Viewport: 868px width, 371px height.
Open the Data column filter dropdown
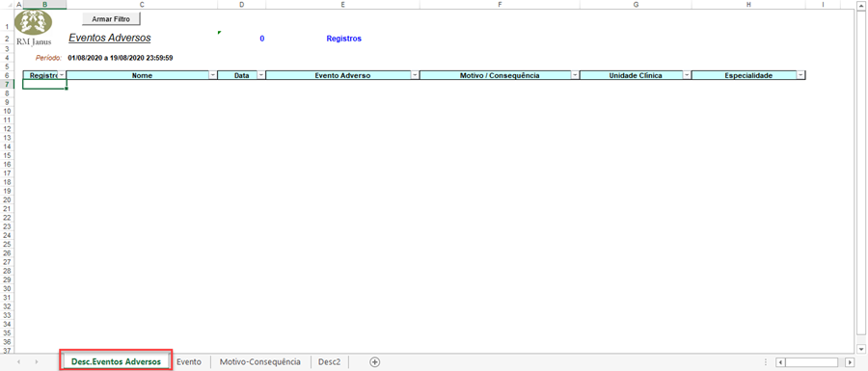(x=260, y=75)
